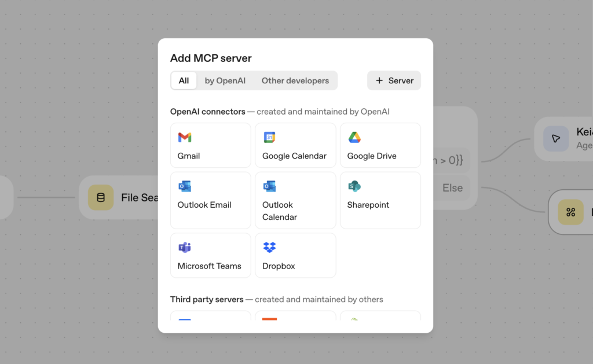Screen dimensions: 593x364
Task: Click the Dropbox connector card label
Action: (x=279, y=266)
